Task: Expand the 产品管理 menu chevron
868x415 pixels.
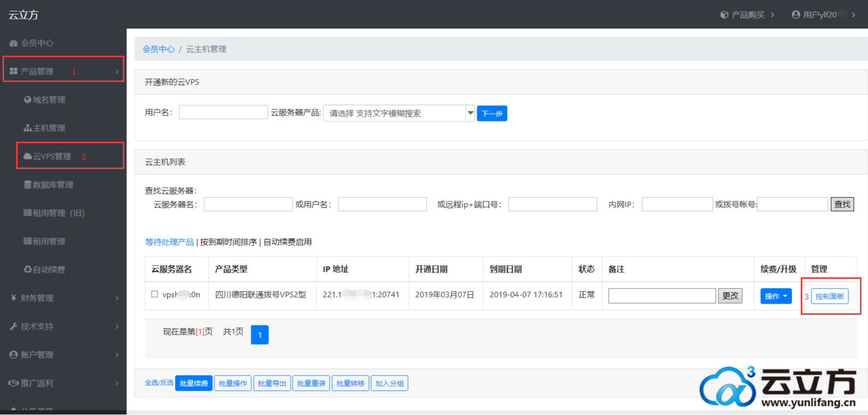Action: click(x=117, y=71)
